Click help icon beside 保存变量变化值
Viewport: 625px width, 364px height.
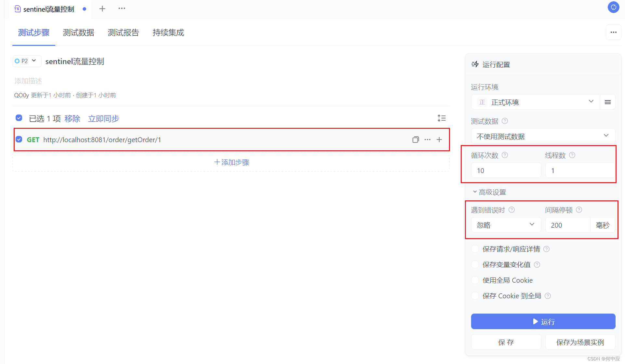point(537,265)
